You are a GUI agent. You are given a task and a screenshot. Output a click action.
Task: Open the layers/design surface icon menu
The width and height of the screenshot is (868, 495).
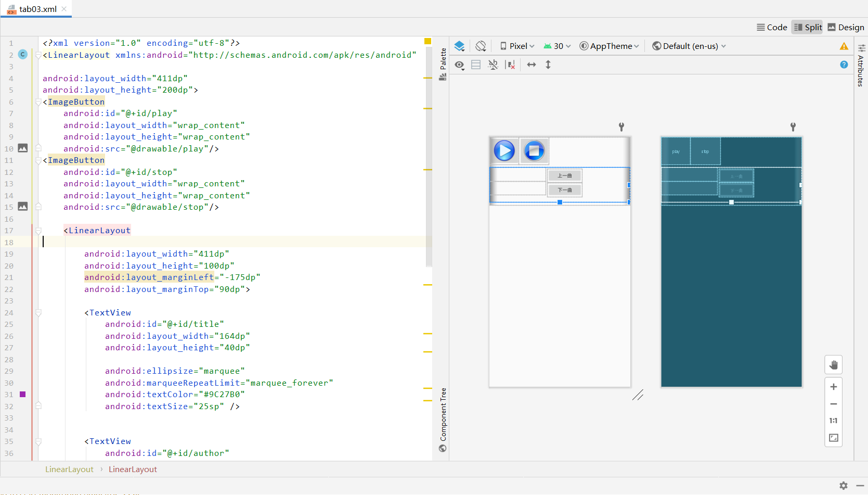tap(460, 46)
